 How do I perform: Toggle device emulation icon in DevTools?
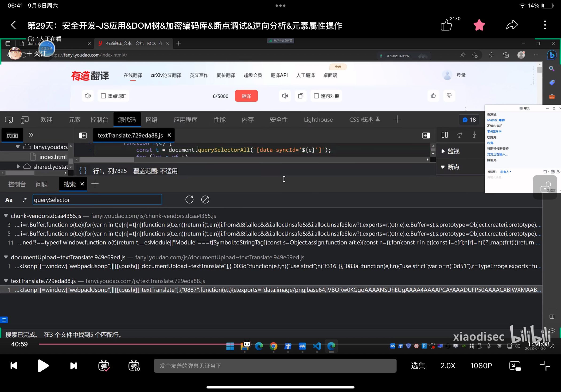pos(24,120)
